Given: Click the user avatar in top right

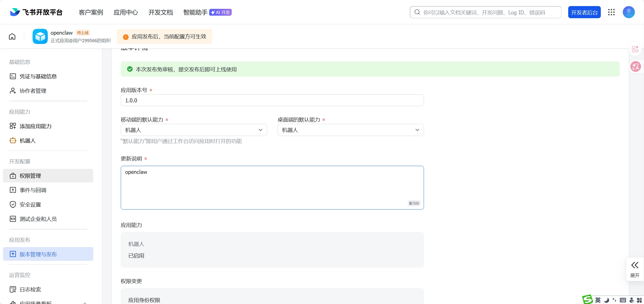Looking at the screenshot, I should 629,12.
